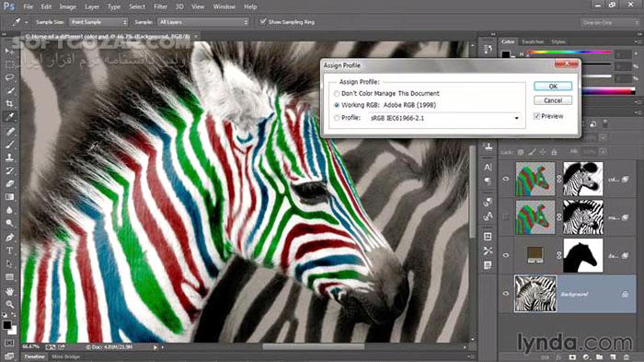Click the add layer mask icon

pyautogui.click(x=571, y=357)
